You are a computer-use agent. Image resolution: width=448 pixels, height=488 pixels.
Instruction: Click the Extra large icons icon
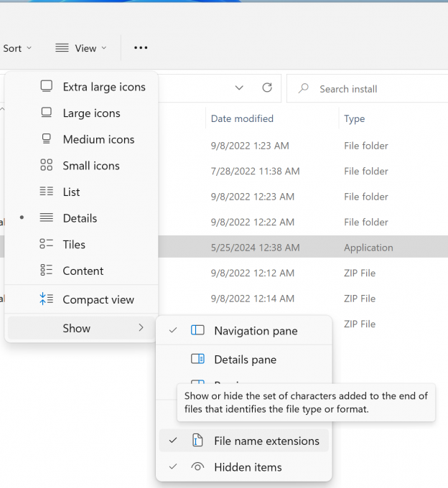[x=47, y=86]
